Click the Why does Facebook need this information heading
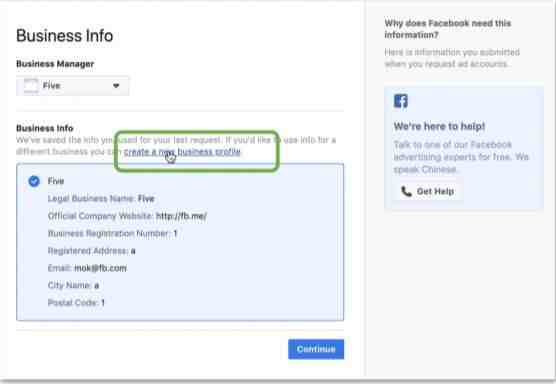This screenshot has width=556, height=384. point(448,29)
